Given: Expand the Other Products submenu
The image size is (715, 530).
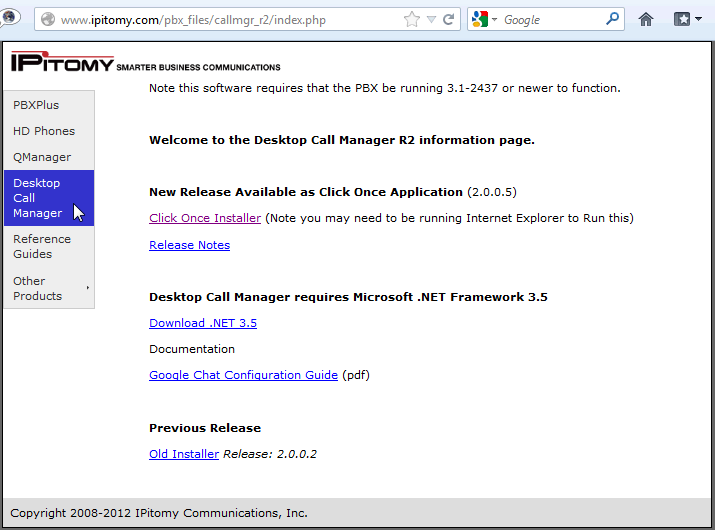Looking at the screenshot, I should pyautogui.click(x=49, y=288).
